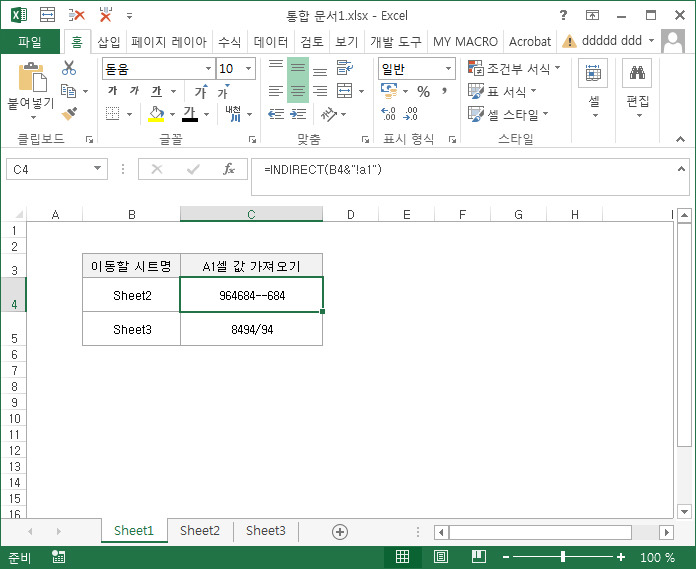Click the Wrap Text icon
Image resolution: width=696 pixels, height=569 pixels.
coord(344,67)
